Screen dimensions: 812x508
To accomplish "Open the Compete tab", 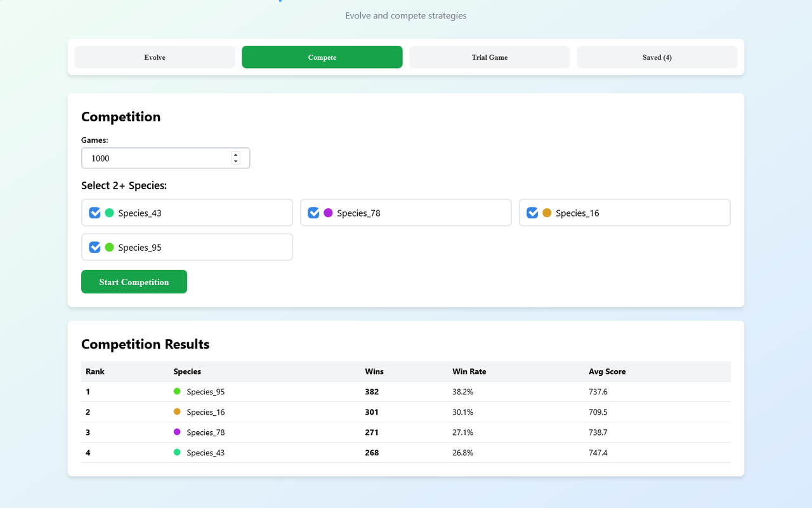I will (322, 57).
